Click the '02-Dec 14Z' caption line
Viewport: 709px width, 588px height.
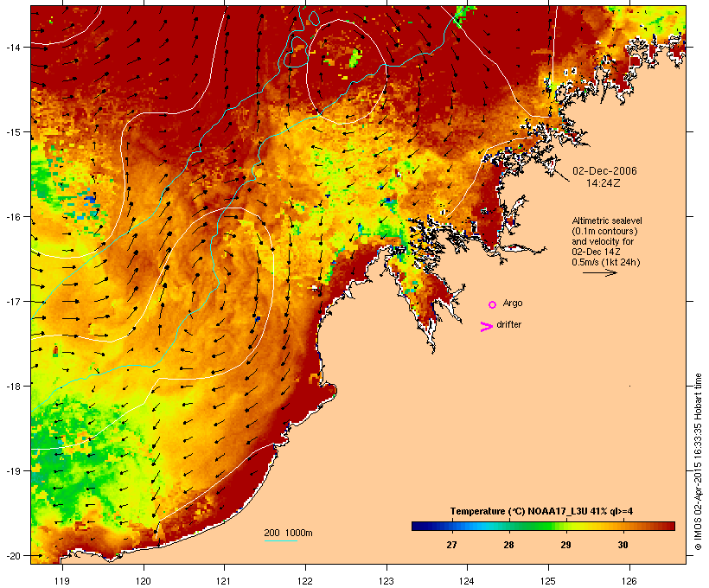596,252
